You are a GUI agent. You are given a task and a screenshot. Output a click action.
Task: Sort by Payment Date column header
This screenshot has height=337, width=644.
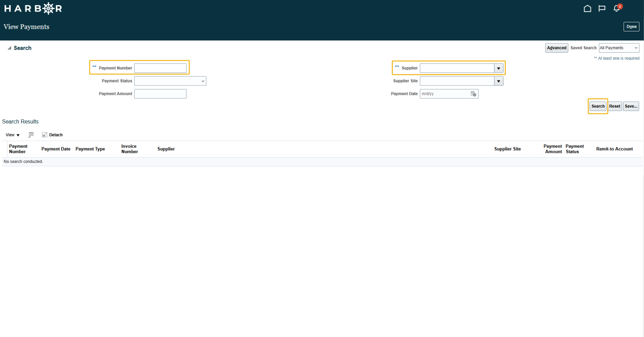coord(56,149)
